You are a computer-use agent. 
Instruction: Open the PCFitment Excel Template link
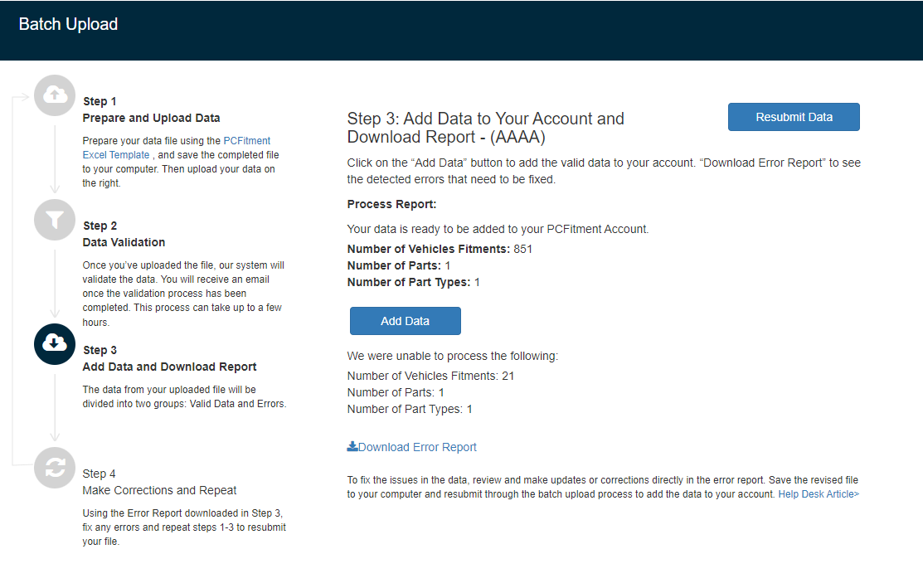(177, 148)
